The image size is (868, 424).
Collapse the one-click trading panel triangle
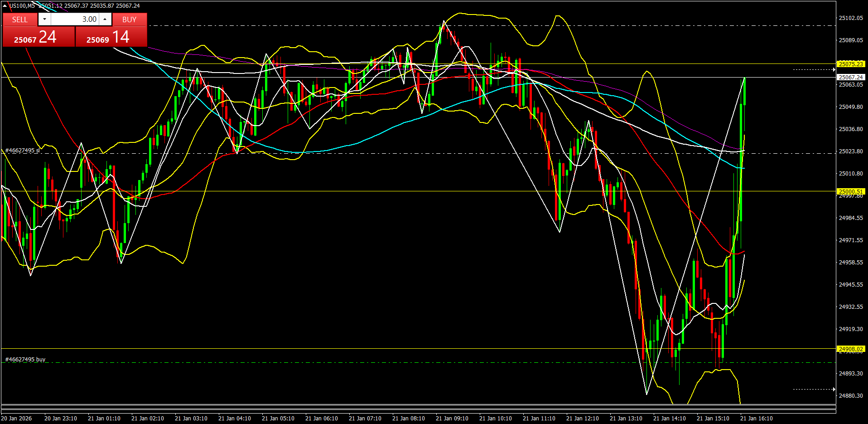[x=5, y=6]
